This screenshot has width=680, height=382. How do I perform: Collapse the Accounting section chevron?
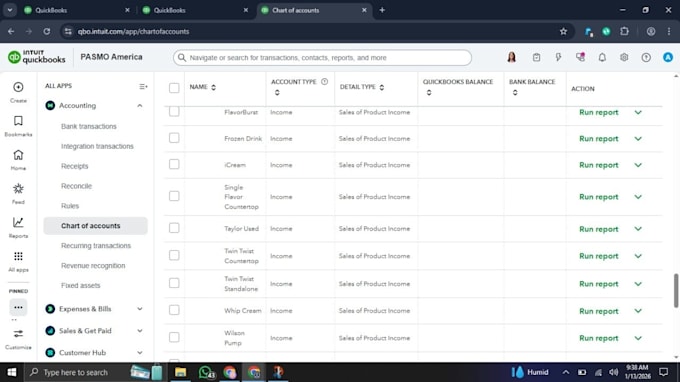[140, 106]
